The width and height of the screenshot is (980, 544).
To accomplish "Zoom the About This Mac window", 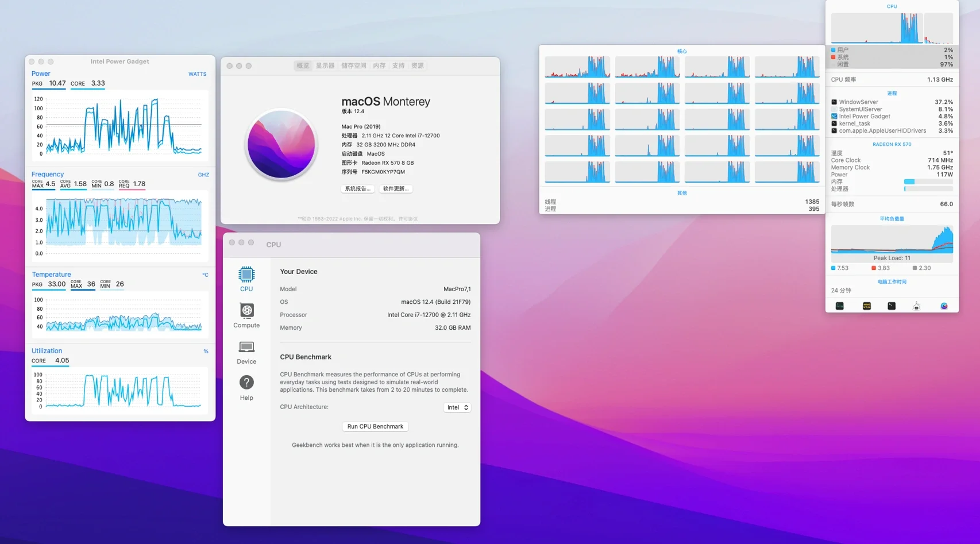I will tap(249, 66).
